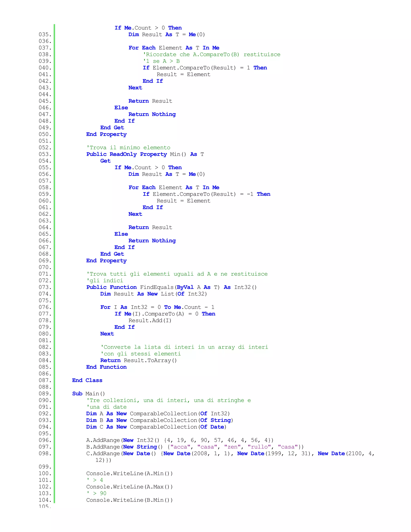Click "End Property" on line 050
This screenshot has width=411, height=532.
coord(106,135)
